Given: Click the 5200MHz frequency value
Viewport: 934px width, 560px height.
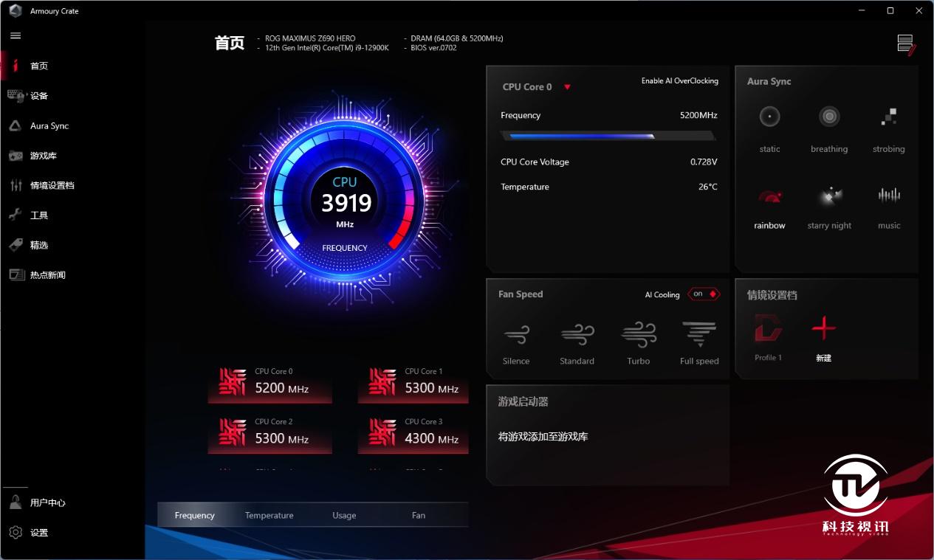Looking at the screenshot, I should [698, 115].
